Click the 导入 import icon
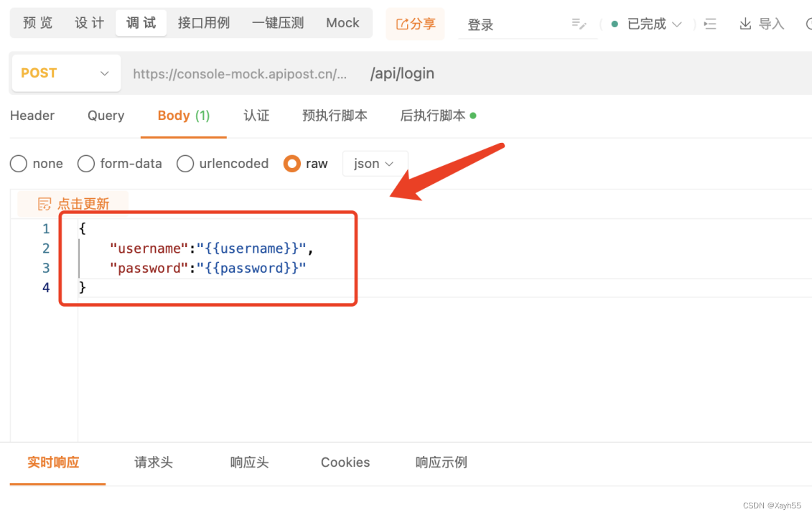812x517 pixels. tap(745, 24)
